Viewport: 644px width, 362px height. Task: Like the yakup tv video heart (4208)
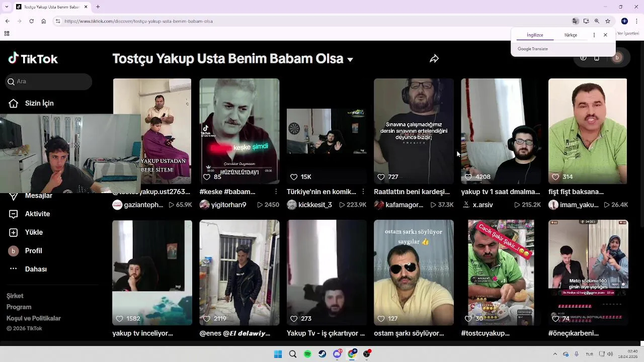pos(468,177)
